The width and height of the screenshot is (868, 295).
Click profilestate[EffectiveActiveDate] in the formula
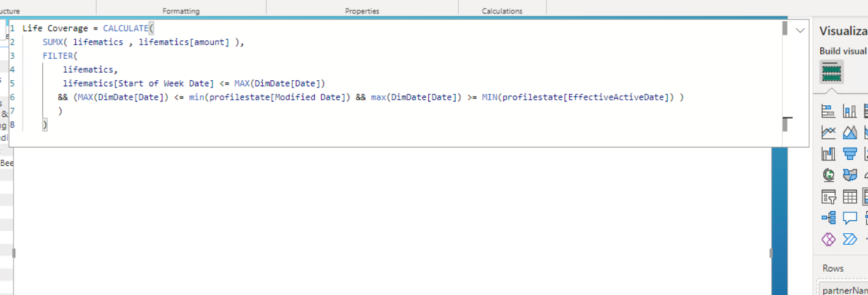(x=588, y=97)
